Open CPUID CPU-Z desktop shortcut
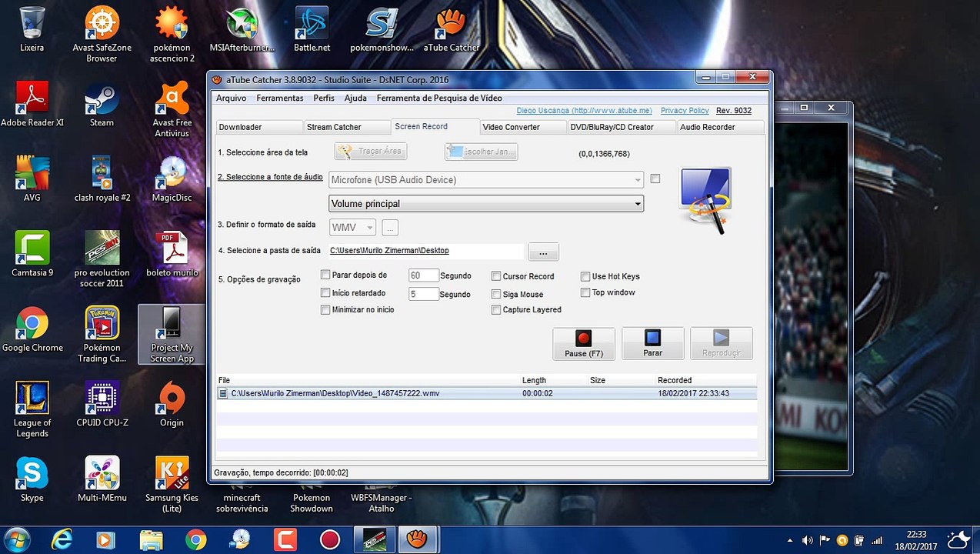980x554 pixels. [102, 404]
